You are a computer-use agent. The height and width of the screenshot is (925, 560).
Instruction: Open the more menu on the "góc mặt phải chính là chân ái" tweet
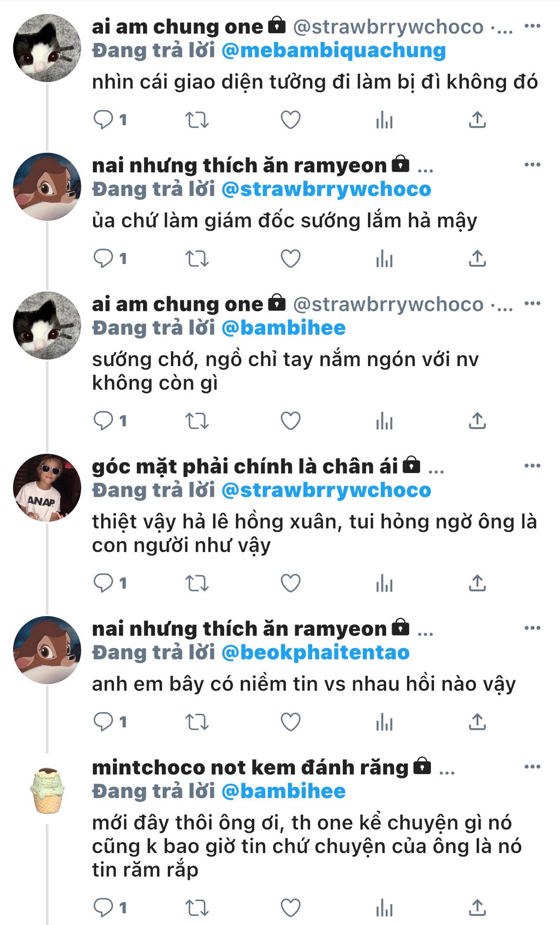tap(532, 465)
